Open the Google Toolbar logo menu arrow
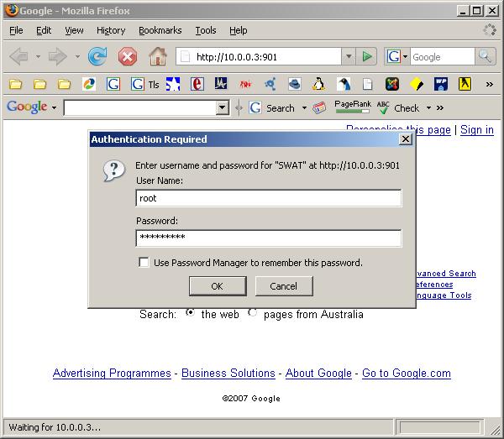This screenshot has height=439, width=504. 54,108
